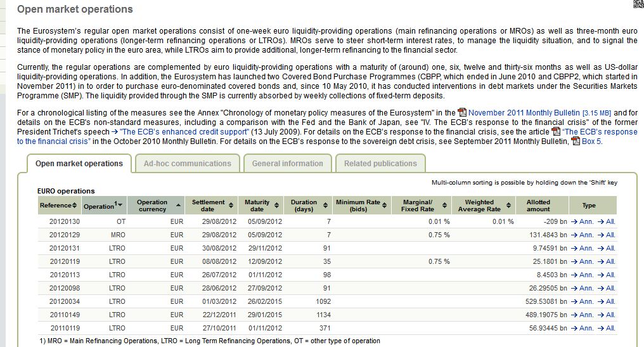Viewport: 644px width, 347px height.
Task: Click the PDF icon beside Box 5
Action: (x=576, y=141)
